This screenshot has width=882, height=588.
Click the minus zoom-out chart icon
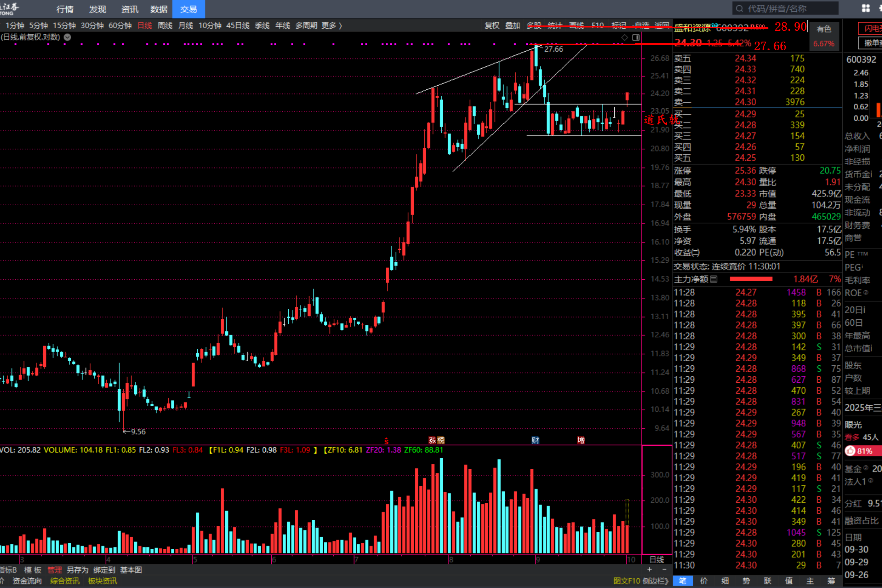pyautogui.click(x=664, y=569)
